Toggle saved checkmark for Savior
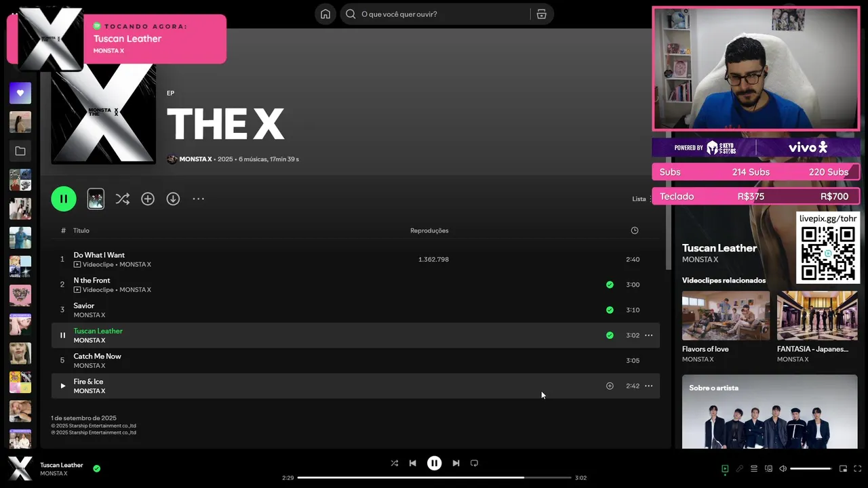Image resolution: width=868 pixels, height=488 pixels. 610,310
